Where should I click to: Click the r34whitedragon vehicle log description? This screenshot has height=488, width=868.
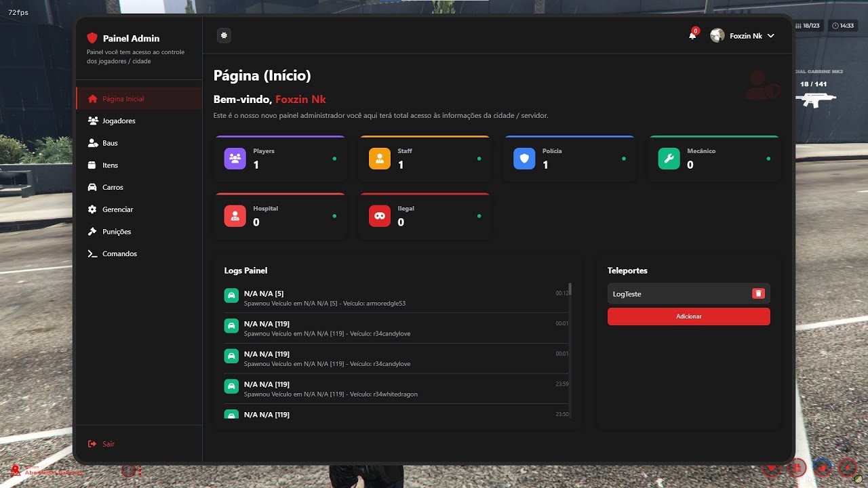click(x=330, y=394)
